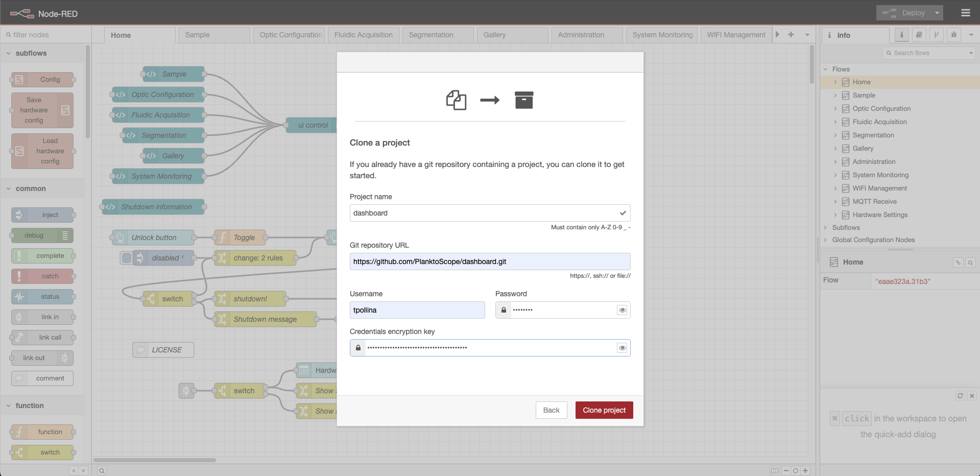
Task: Click the disabled inject node button
Action: [127, 258]
